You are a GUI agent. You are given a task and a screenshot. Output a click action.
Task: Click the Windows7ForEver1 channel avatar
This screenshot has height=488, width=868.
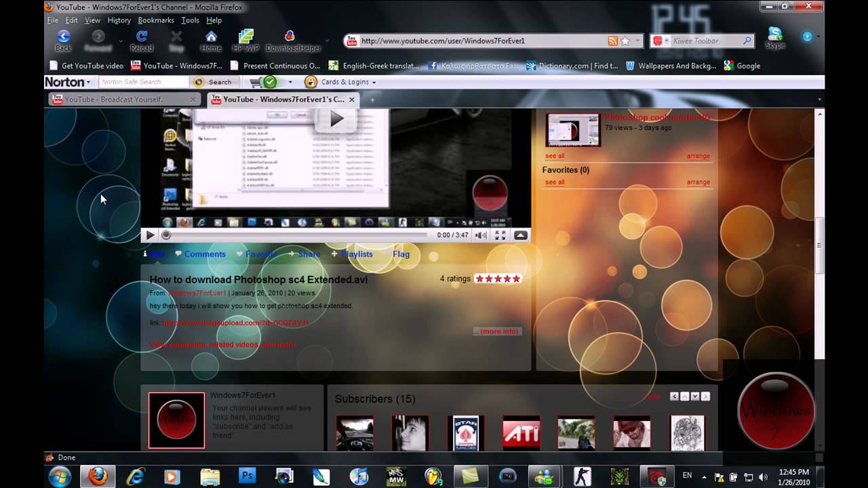point(176,420)
